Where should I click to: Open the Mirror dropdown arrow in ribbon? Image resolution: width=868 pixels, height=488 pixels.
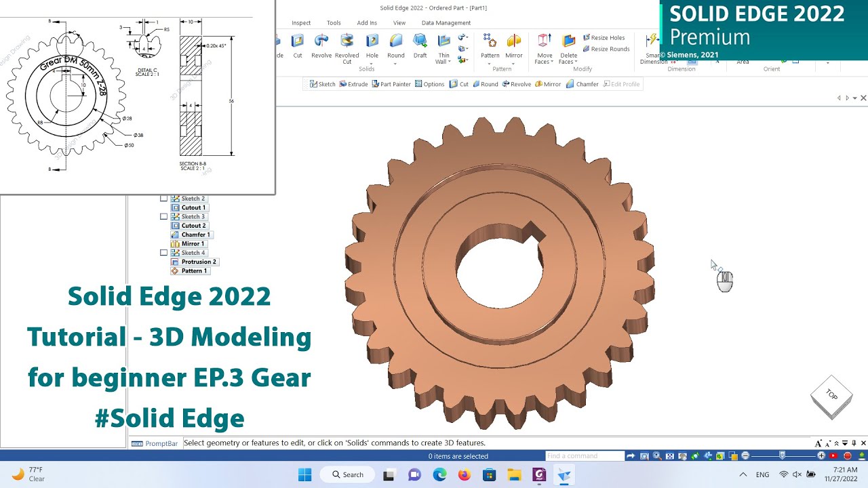pyautogui.click(x=514, y=64)
